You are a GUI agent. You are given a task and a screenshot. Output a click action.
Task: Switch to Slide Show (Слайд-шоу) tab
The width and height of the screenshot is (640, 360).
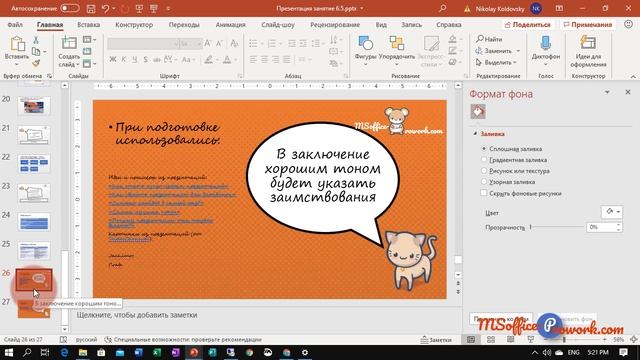(x=278, y=25)
